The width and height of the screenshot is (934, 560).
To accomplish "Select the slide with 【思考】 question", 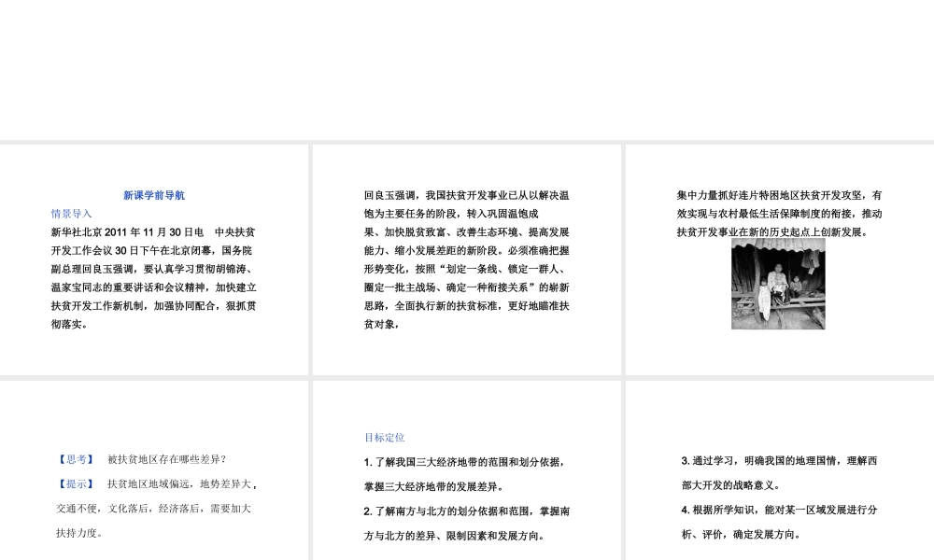I will coord(154,469).
